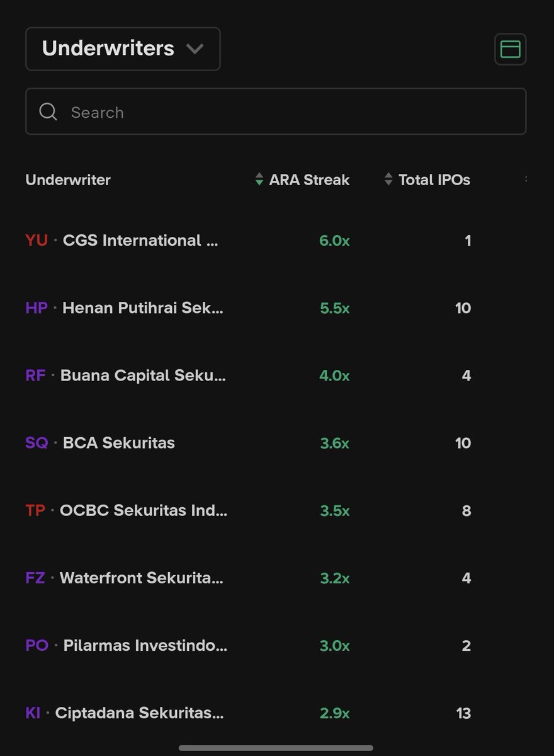The image size is (554, 756).
Task: Open TP OCBC Sekuritas Indonesia entry
Action: [x=276, y=510]
